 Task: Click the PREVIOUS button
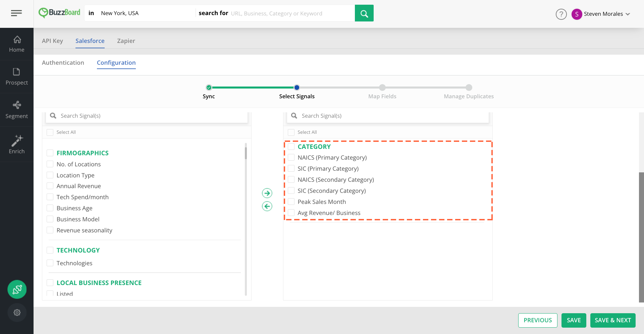(x=538, y=320)
